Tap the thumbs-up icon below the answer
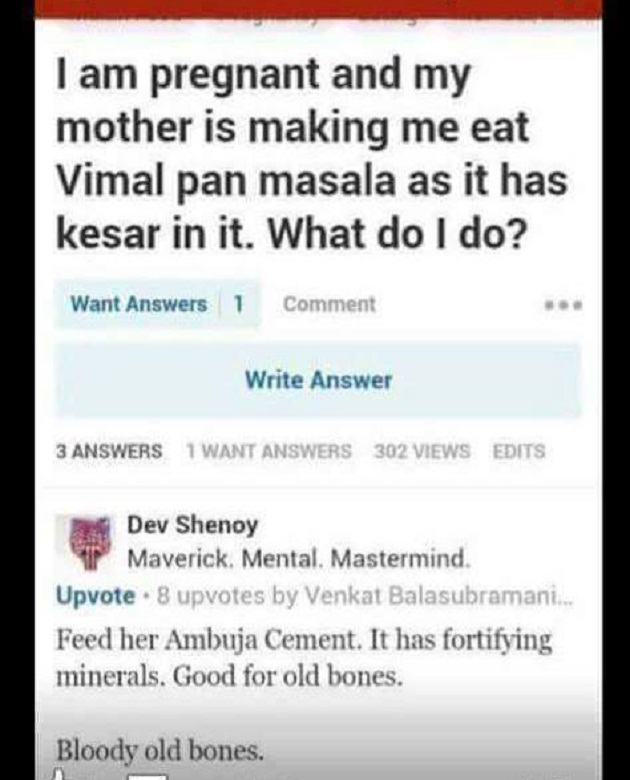 [x=60, y=775]
